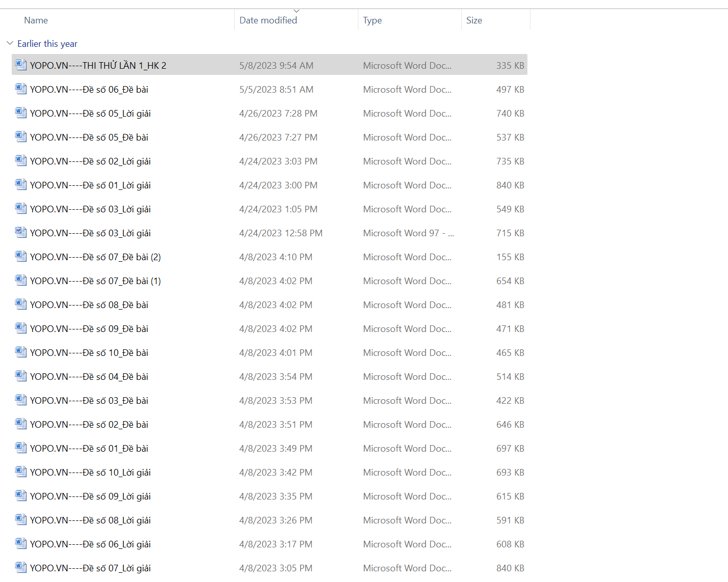Click Word icon beside Đề số 08_Lời giải
Viewport: 728px width, 582px height.
[x=21, y=519]
